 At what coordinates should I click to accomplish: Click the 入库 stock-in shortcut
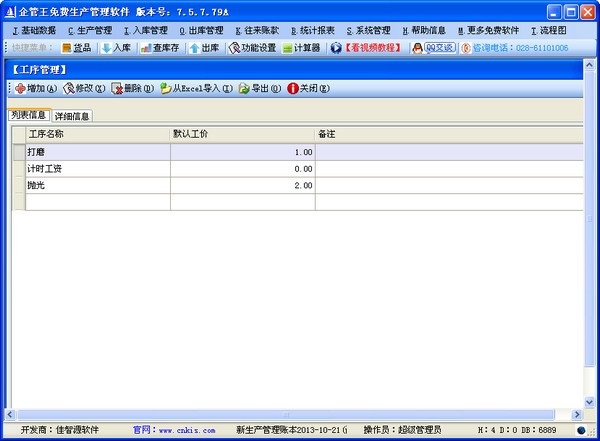pyautogui.click(x=117, y=48)
